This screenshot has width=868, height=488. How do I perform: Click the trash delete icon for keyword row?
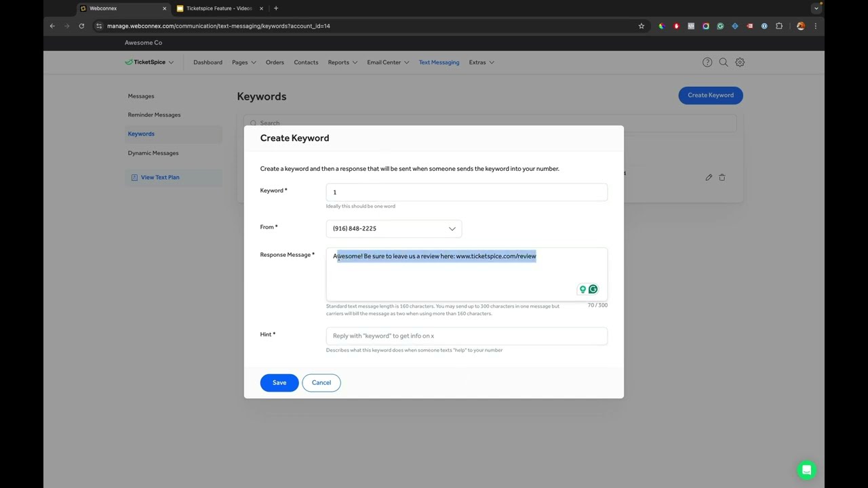click(x=722, y=178)
